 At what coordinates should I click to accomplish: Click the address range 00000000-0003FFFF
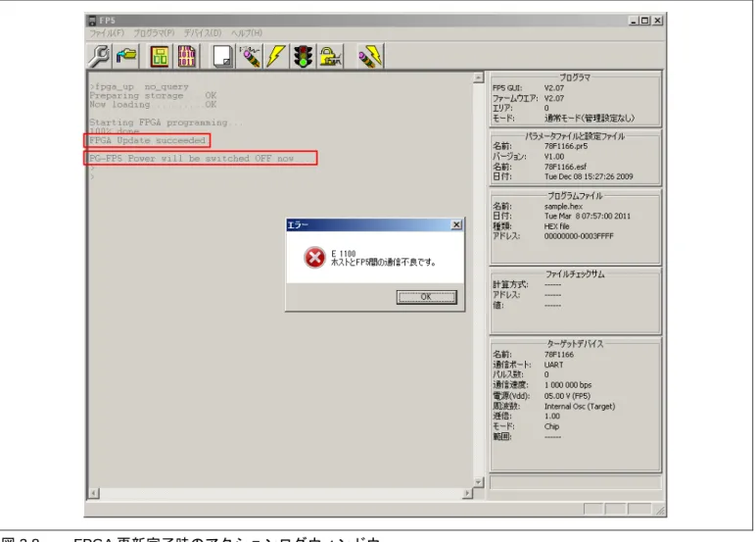tap(579, 236)
